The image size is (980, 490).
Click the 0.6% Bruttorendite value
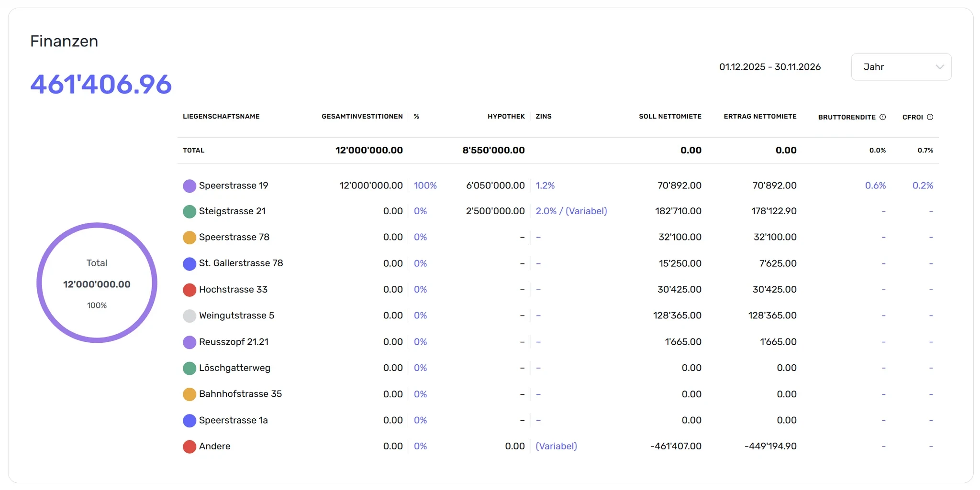[x=875, y=185]
